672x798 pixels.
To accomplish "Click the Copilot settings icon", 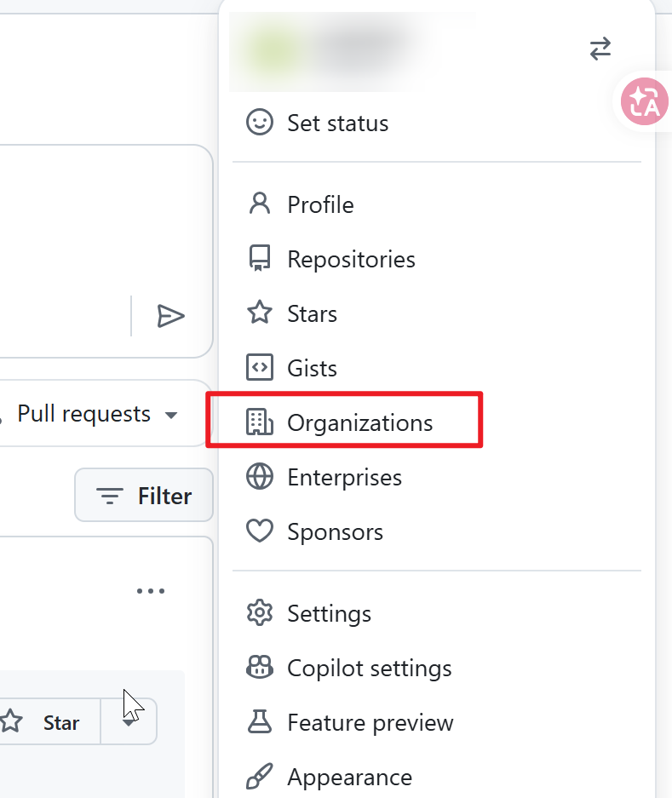I will coord(259,668).
